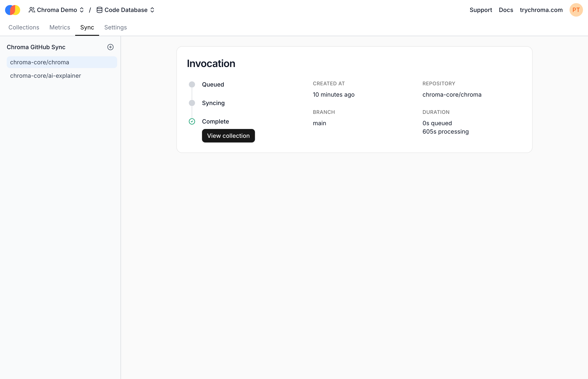Open the Support link
This screenshot has width=588, height=379.
point(480,10)
